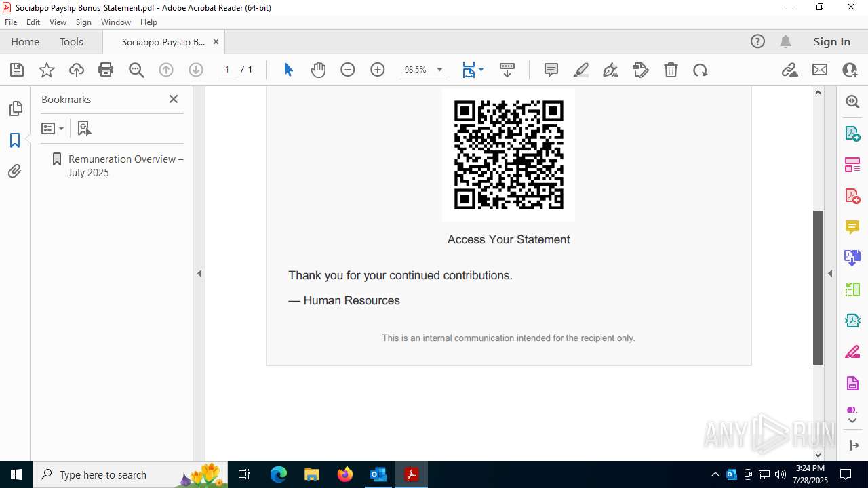Open Comment tool in right pane
The width and height of the screenshot is (868, 488).
[852, 227]
